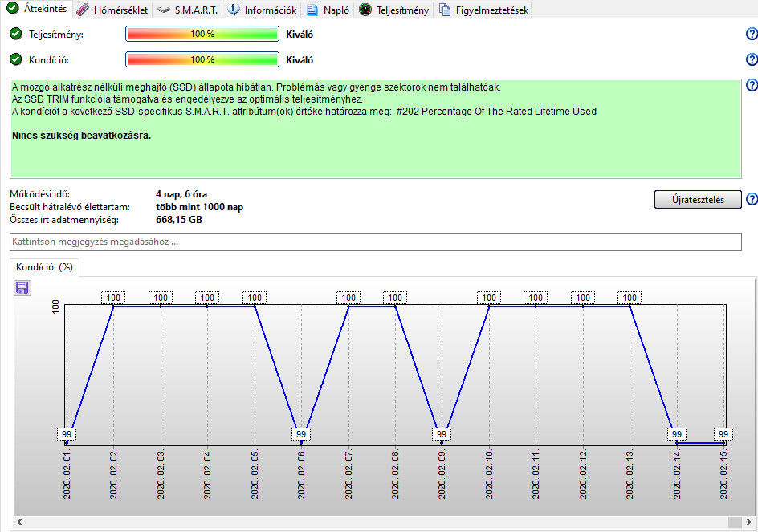The width and height of the screenshot is (758, 532).
Task: Click the value 4 nap, 6 óra
Action: point(181,194)
